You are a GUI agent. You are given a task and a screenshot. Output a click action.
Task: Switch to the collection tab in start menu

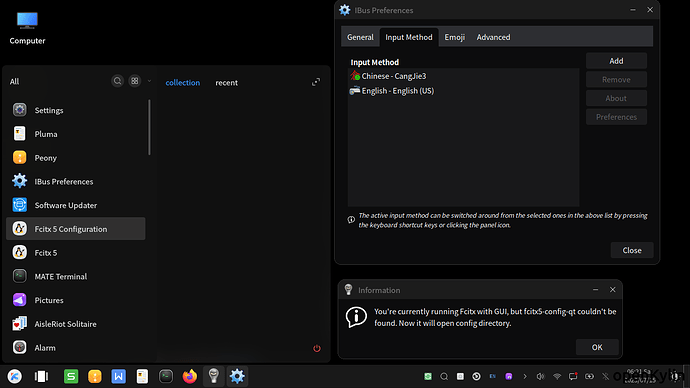183,82
